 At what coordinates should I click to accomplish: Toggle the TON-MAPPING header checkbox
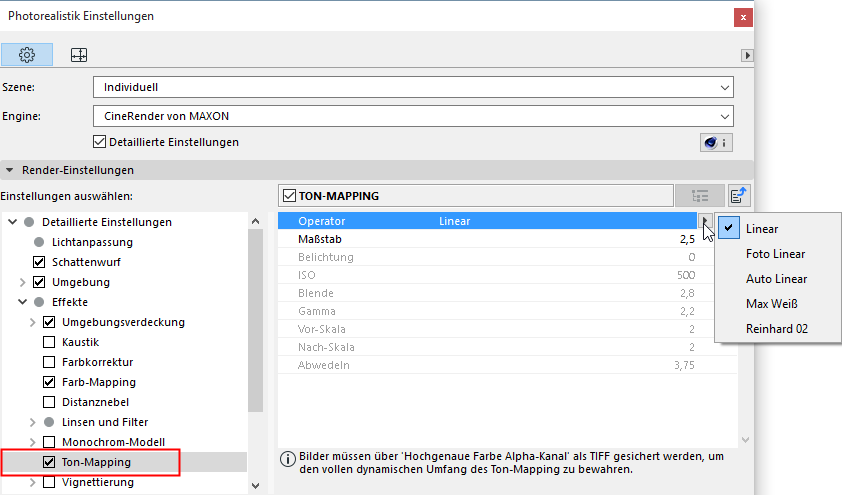(289, 196)
